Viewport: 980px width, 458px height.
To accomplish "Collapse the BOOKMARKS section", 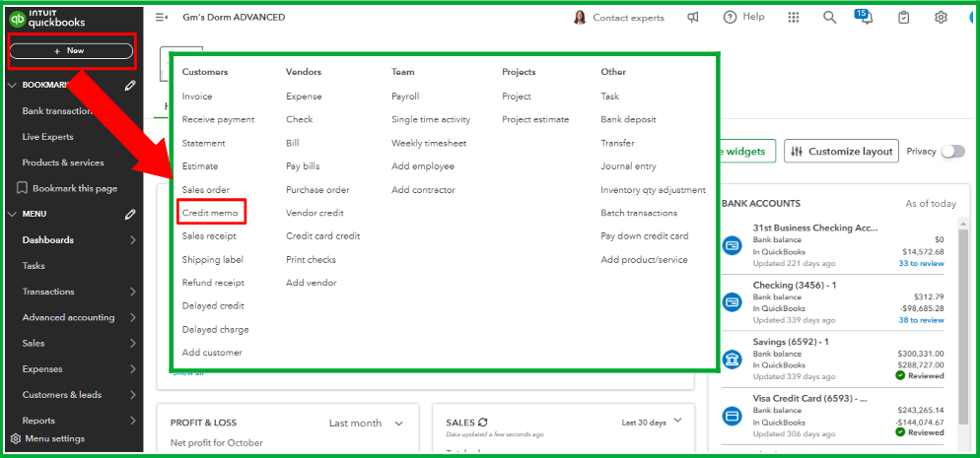I will [13, 86].
